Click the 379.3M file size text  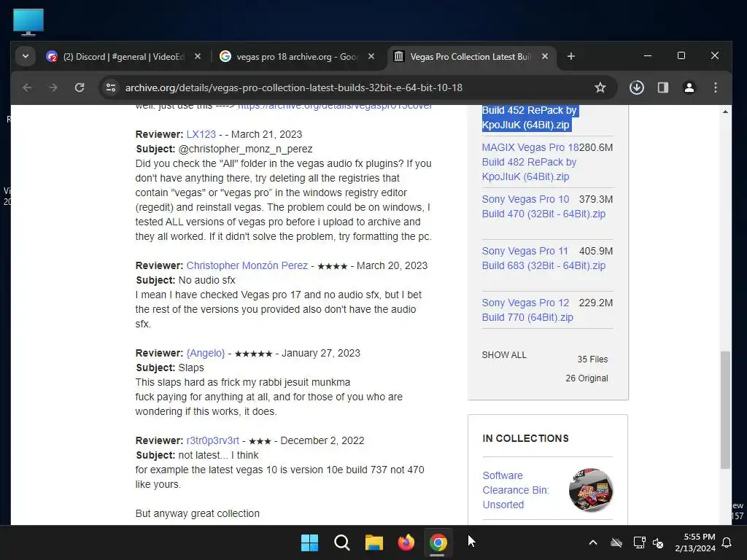(596, 200)
